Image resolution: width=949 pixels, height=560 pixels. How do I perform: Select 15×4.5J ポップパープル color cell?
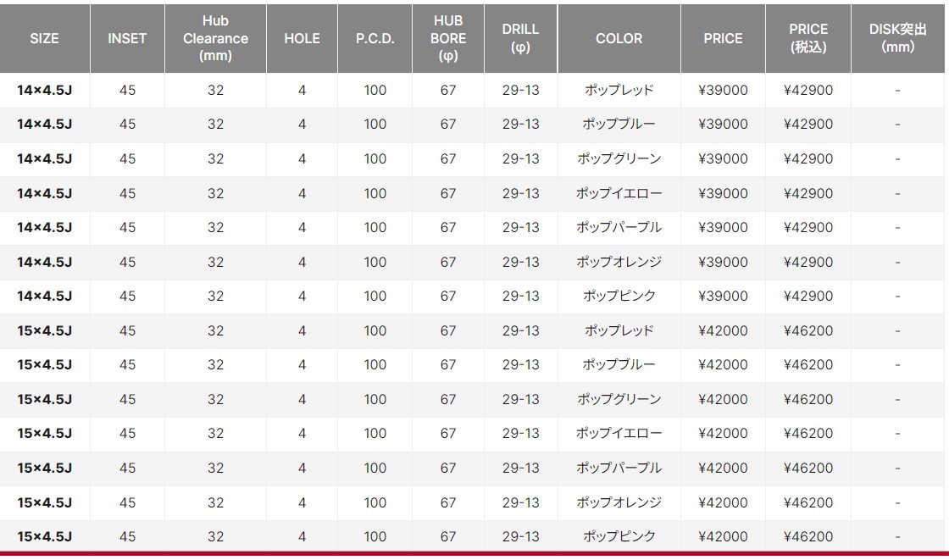click(x=619, y=468)
